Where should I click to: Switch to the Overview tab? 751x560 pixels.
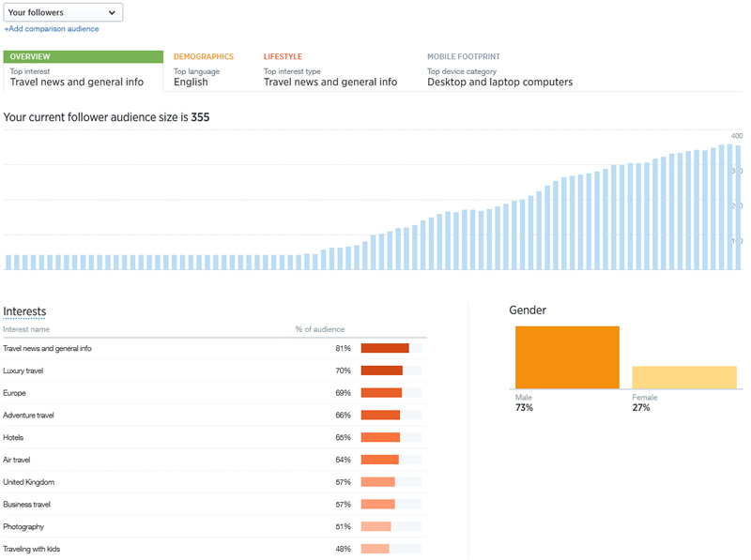(83, 70)
